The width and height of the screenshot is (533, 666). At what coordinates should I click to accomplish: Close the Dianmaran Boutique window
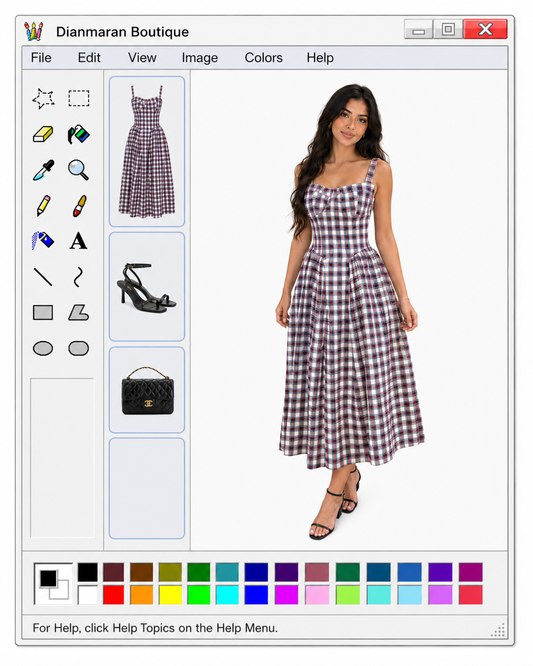485,30
